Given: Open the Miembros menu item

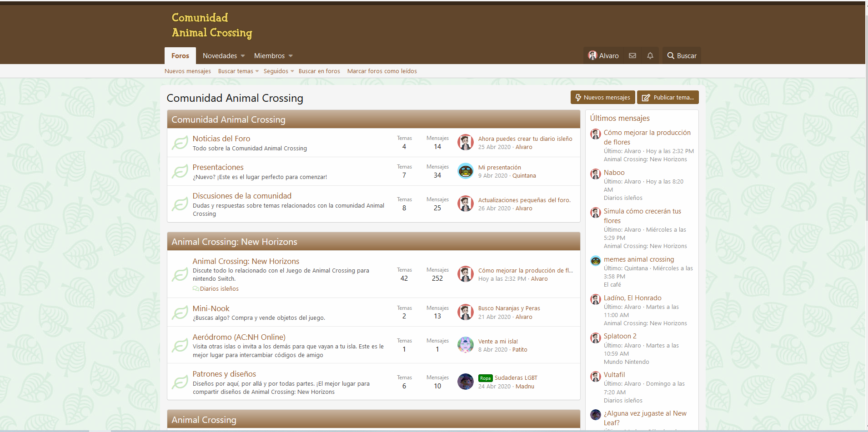Looking at the screenshot, I should coord(269,55).
